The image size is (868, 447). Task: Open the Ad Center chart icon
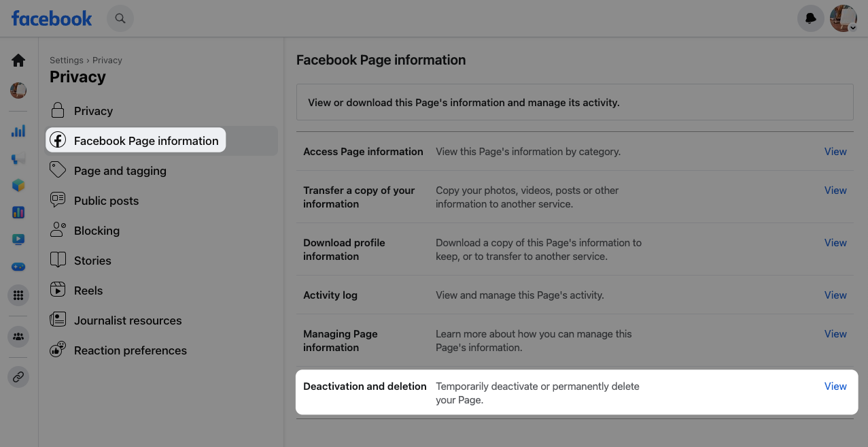(18, 157)
